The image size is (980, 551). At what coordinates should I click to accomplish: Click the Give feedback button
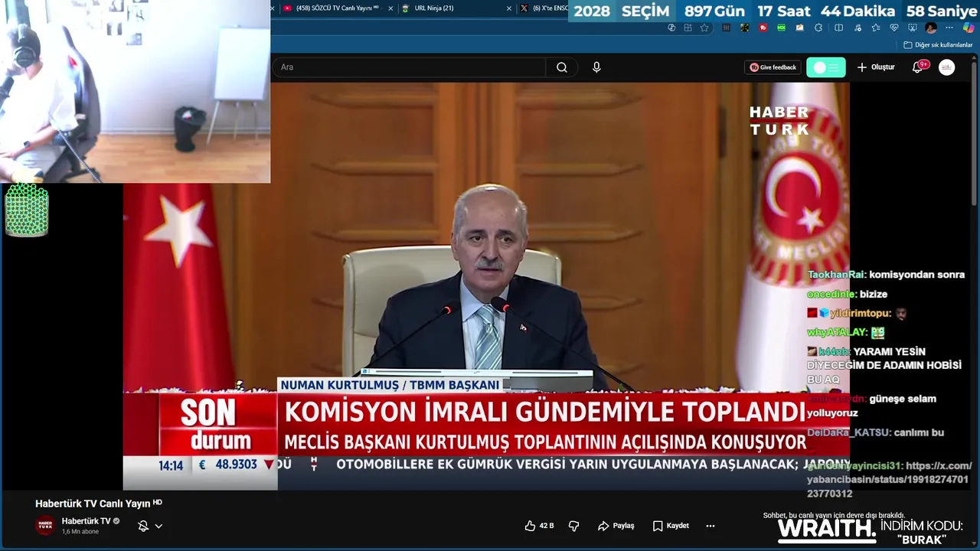773,67
